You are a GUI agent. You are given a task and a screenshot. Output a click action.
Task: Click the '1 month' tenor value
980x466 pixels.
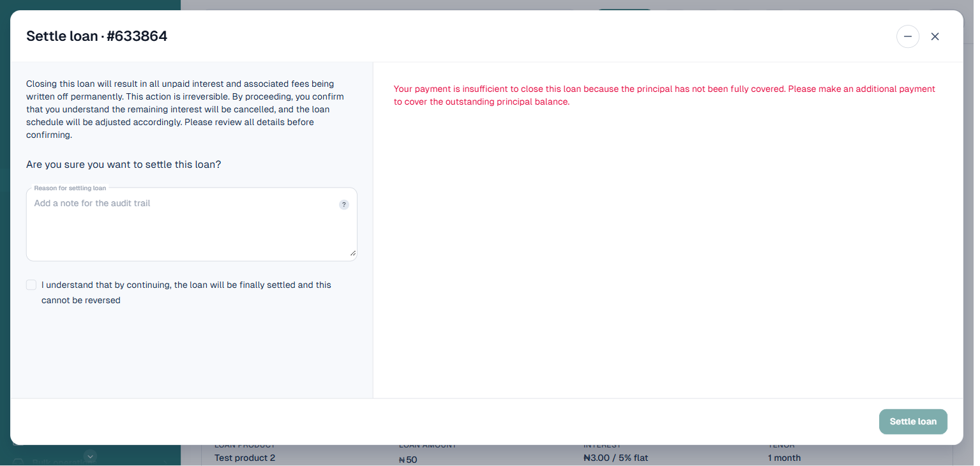tap(784, 458)
